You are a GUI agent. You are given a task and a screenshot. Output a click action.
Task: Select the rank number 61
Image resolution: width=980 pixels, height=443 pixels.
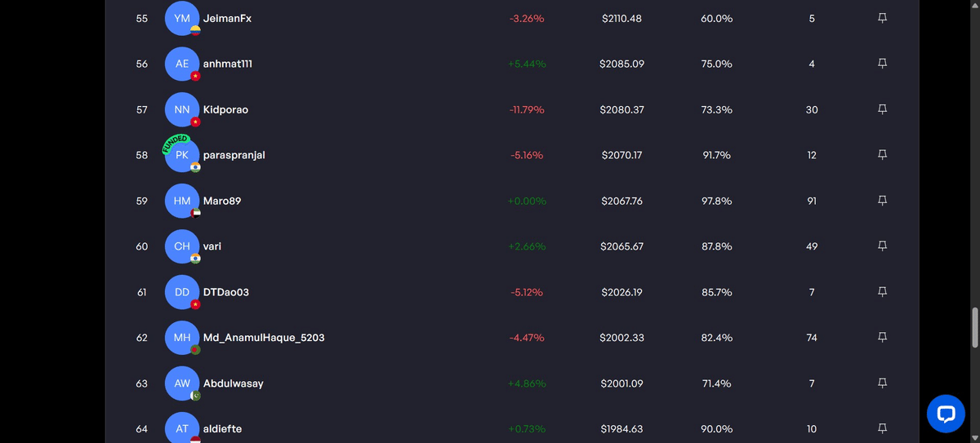[142, 292]
